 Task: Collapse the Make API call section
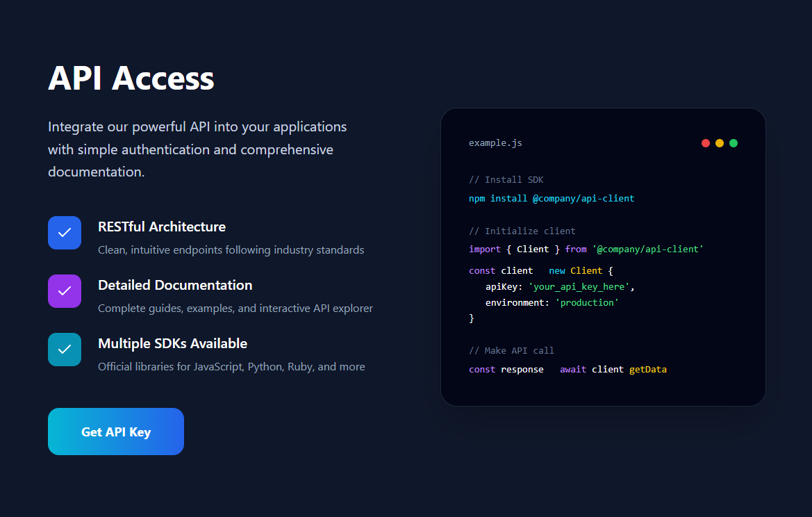512,350
